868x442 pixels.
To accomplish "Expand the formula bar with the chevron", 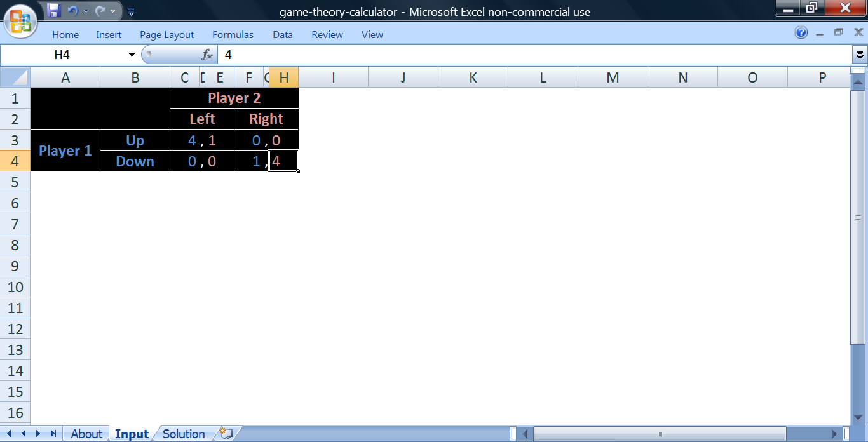I will coord(860,55).
